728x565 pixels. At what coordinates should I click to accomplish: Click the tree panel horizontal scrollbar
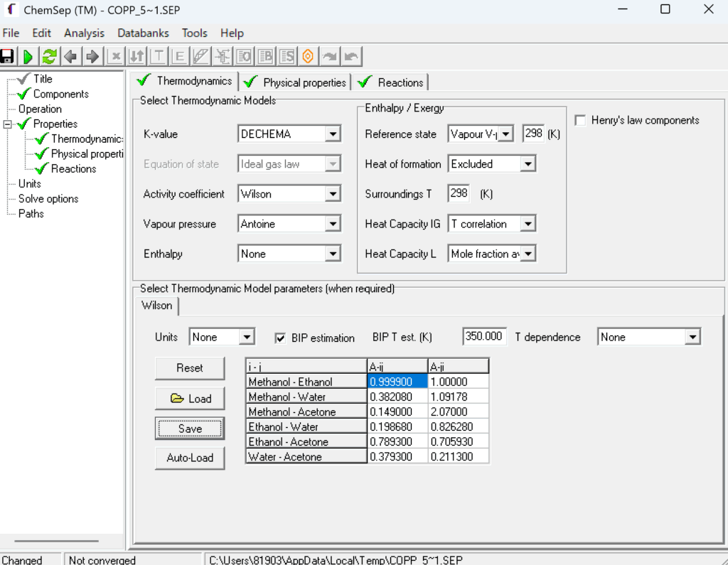tap(57, 541)
